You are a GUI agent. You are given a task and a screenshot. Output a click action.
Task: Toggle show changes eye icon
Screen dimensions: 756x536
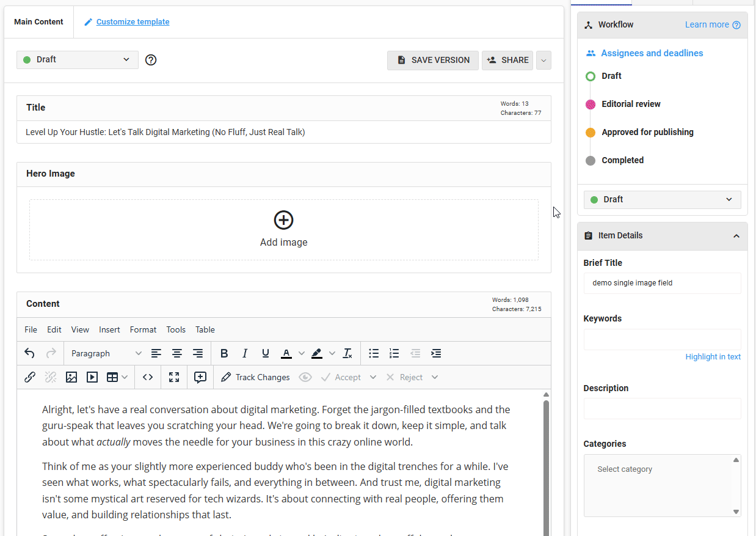[x=305, y=377]
